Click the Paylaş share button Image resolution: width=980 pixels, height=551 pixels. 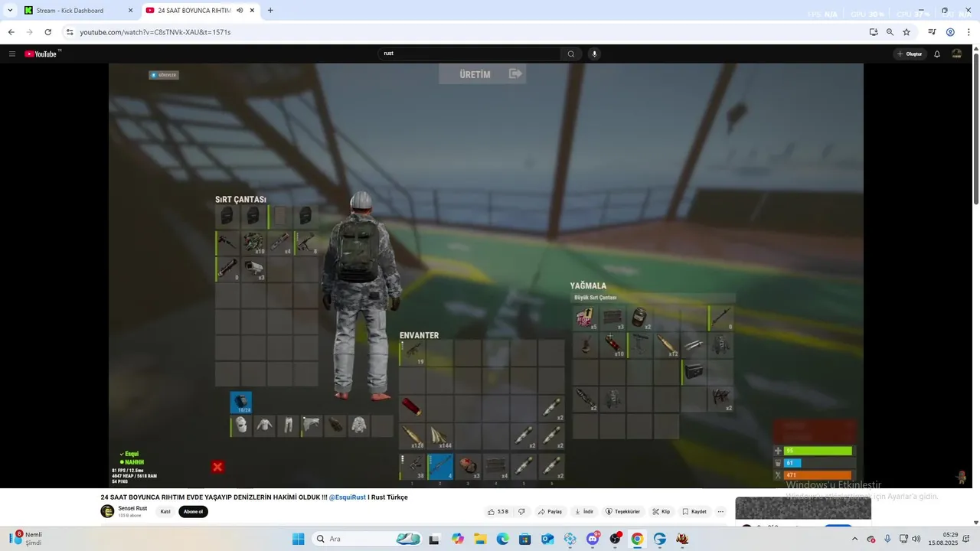pyautogui.click(x=550, y=511)
